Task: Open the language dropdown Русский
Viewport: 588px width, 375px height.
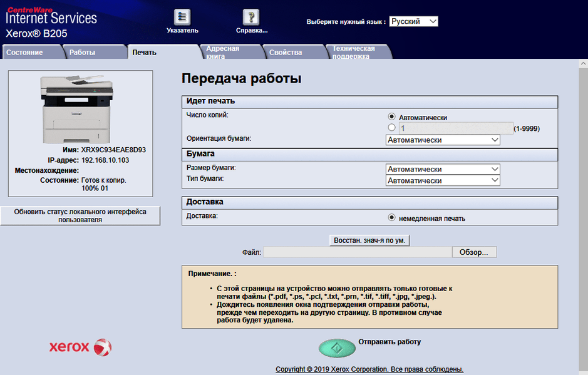Action: tap(414, 21)
